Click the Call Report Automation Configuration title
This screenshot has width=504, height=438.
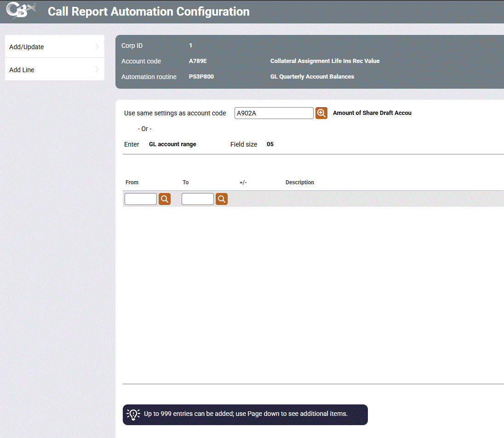(149, 11)
